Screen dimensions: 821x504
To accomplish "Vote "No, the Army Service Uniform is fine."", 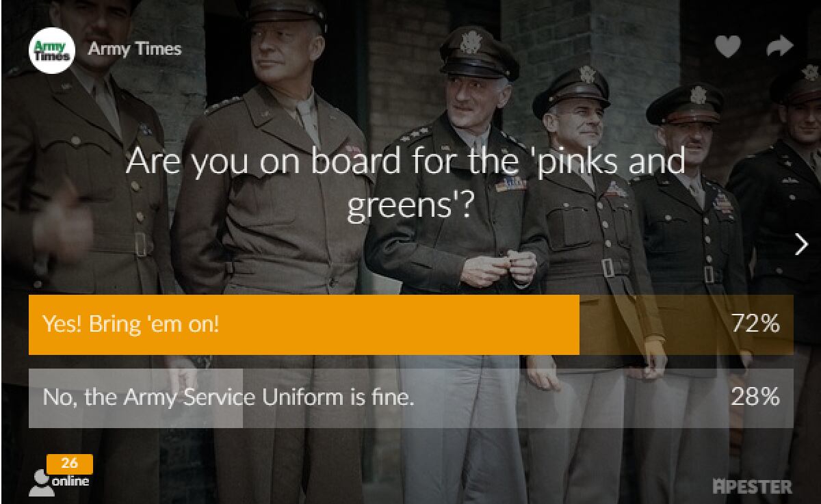I will pyautogui.click(x=410, y=398).
